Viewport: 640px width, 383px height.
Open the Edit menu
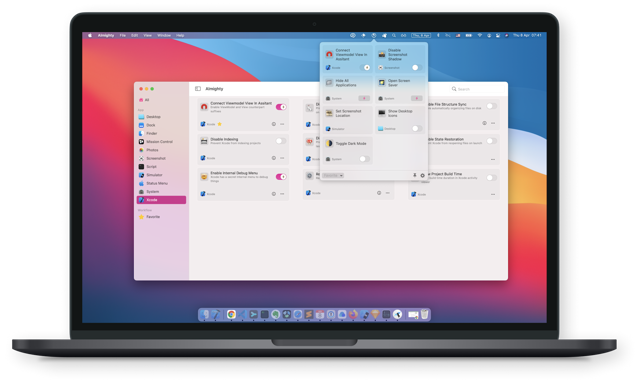click(x=134, y=36)
